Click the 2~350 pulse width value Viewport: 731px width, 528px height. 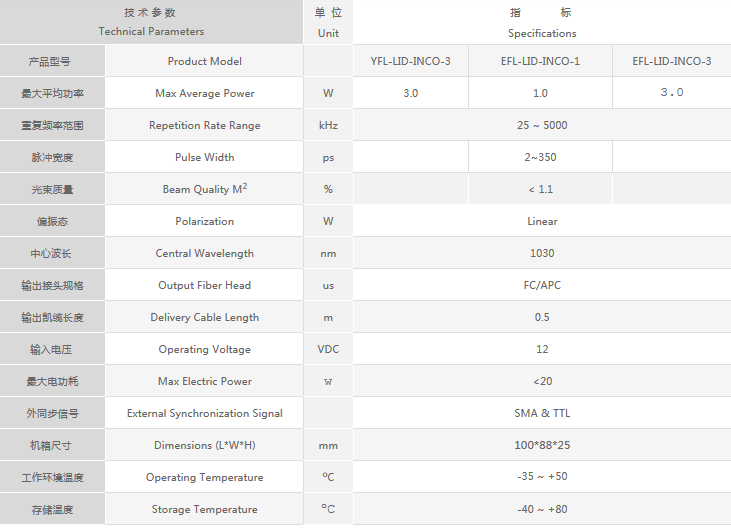coord(542,157)
